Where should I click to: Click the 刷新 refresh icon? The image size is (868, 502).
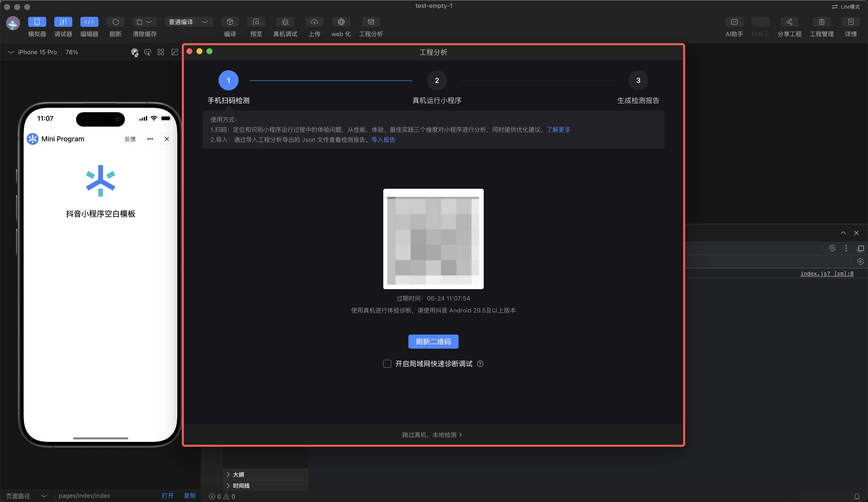115,22
